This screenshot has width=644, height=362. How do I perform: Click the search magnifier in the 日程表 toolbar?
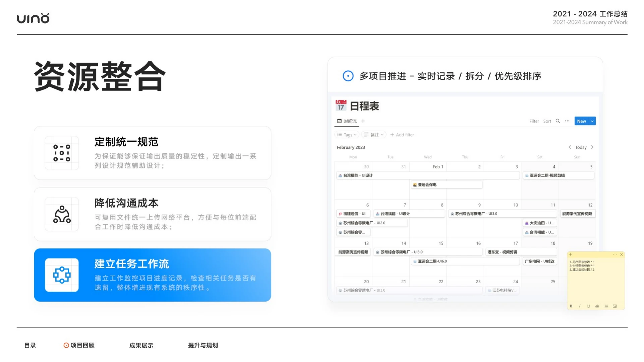tap(558, 121)
